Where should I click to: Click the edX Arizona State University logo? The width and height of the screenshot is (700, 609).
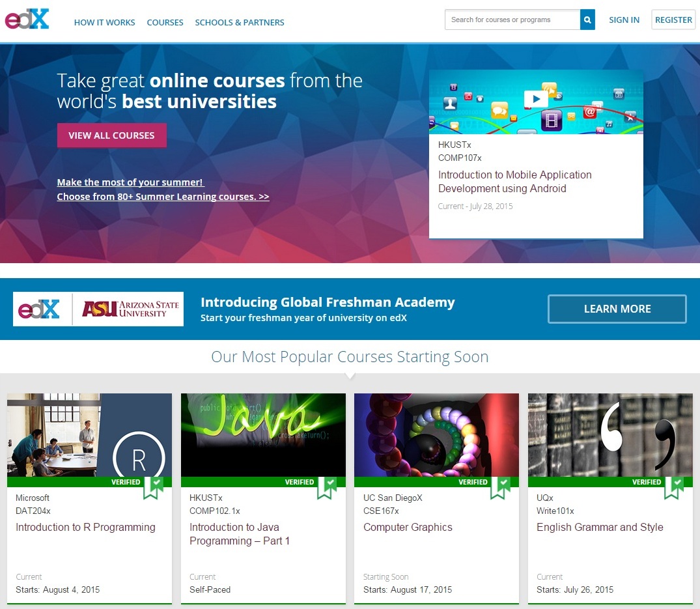click(98, 309)
